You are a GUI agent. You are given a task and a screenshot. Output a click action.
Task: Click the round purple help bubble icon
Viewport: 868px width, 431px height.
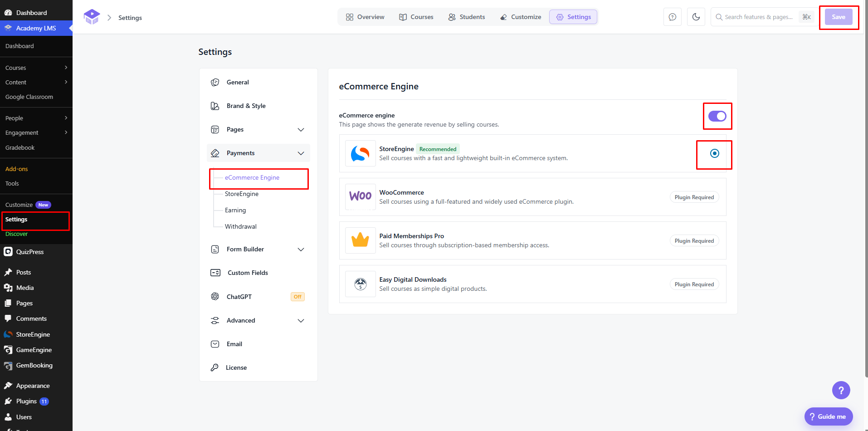[x=841, y=390]
